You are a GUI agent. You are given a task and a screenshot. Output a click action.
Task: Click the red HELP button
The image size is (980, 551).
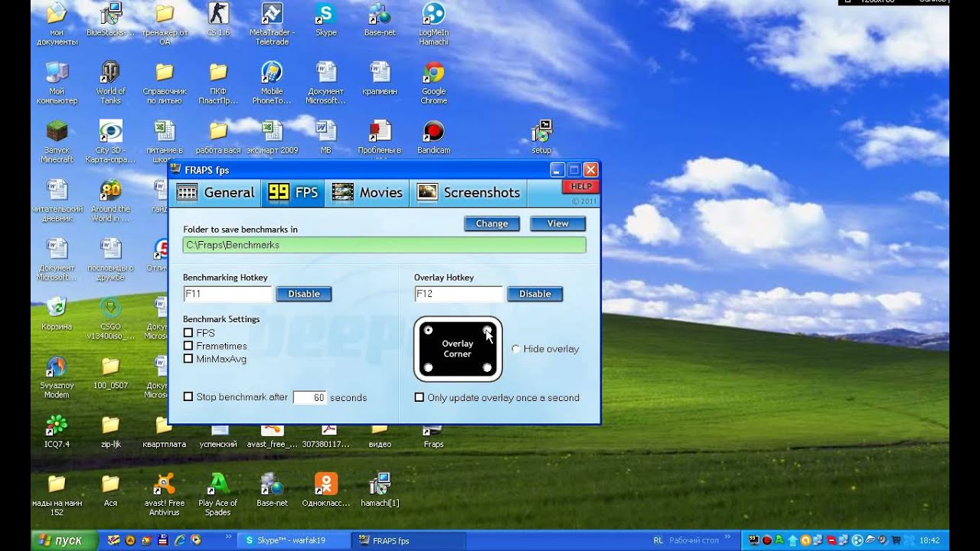click(581, 186)
